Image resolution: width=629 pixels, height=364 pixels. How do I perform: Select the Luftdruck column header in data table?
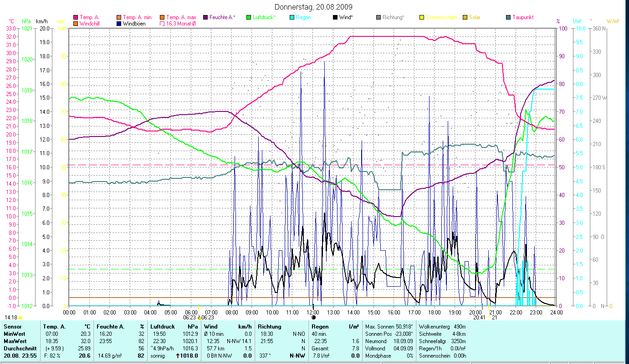(x=163, y=327)
